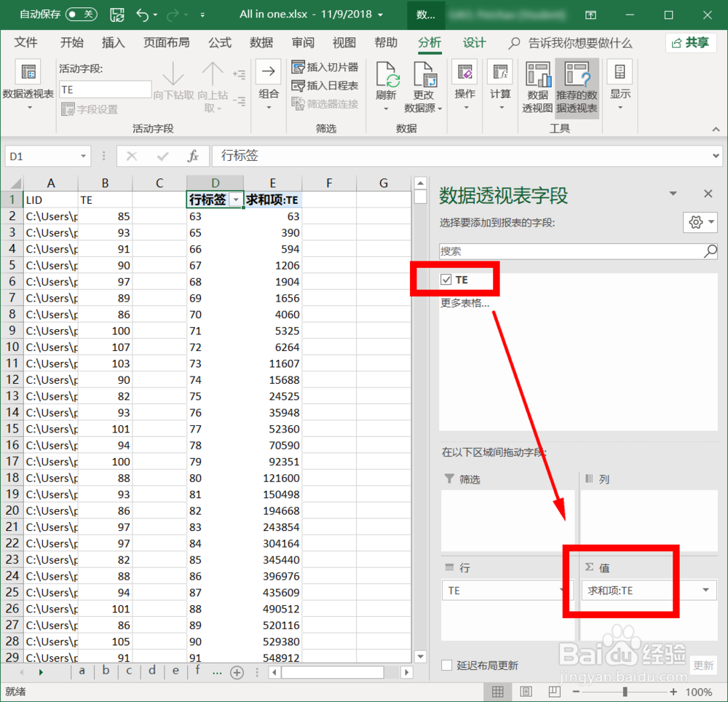The image size is (728, 702).
Task: Click inside the 搜索 field search box
Action: [575, 251]
